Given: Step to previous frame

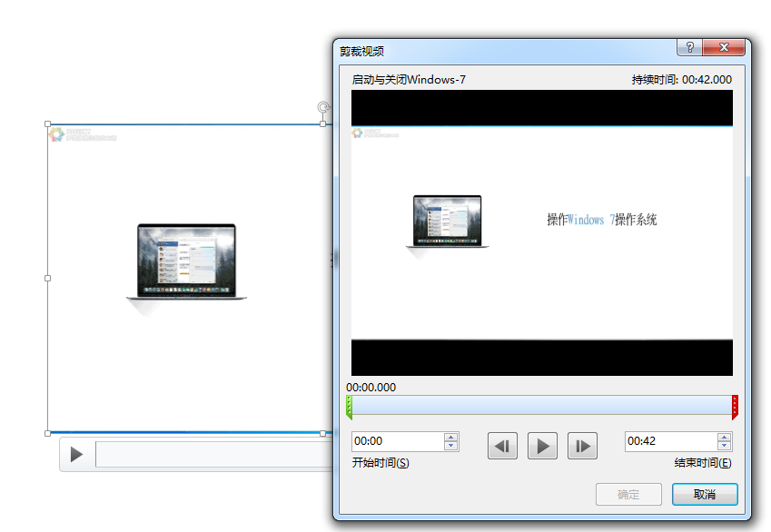Looking at the screenshot, I should (x=502, y=446).
